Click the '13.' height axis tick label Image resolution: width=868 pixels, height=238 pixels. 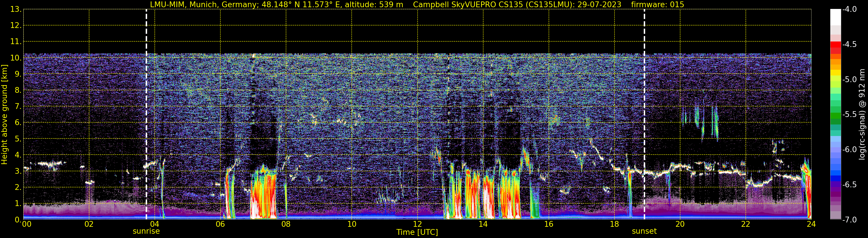point(16,10)
